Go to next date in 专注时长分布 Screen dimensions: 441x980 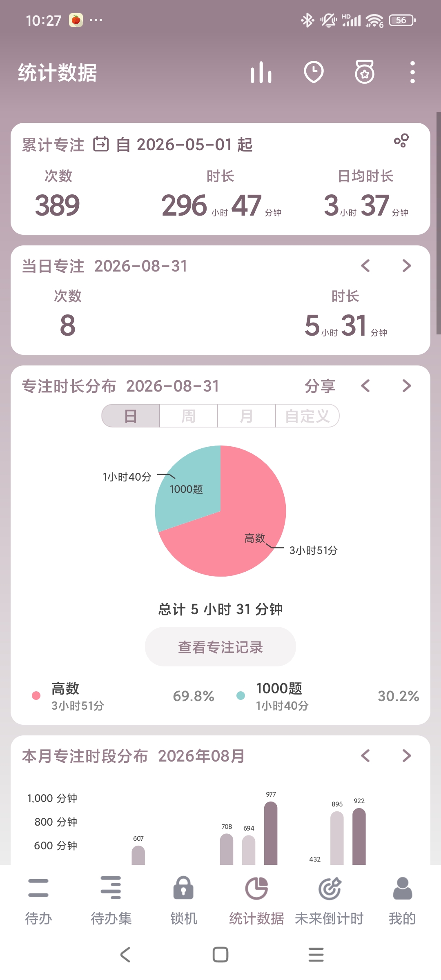[407, 386]
